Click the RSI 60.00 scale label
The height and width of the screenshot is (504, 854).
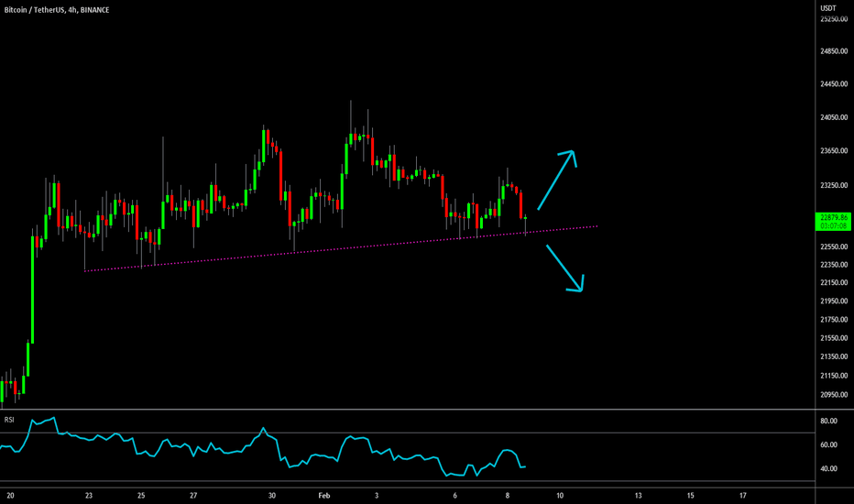pyautogui.click(x=828, y=445)
